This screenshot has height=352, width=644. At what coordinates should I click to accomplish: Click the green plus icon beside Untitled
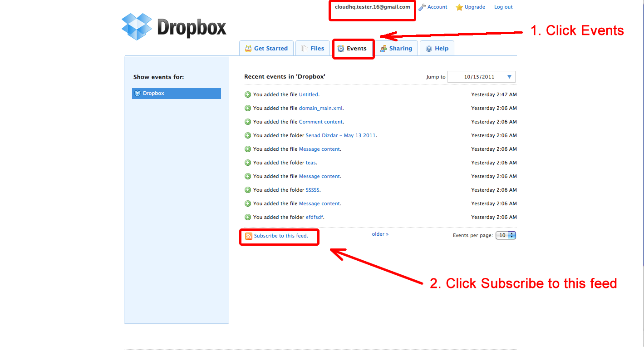tap(248, 94)
